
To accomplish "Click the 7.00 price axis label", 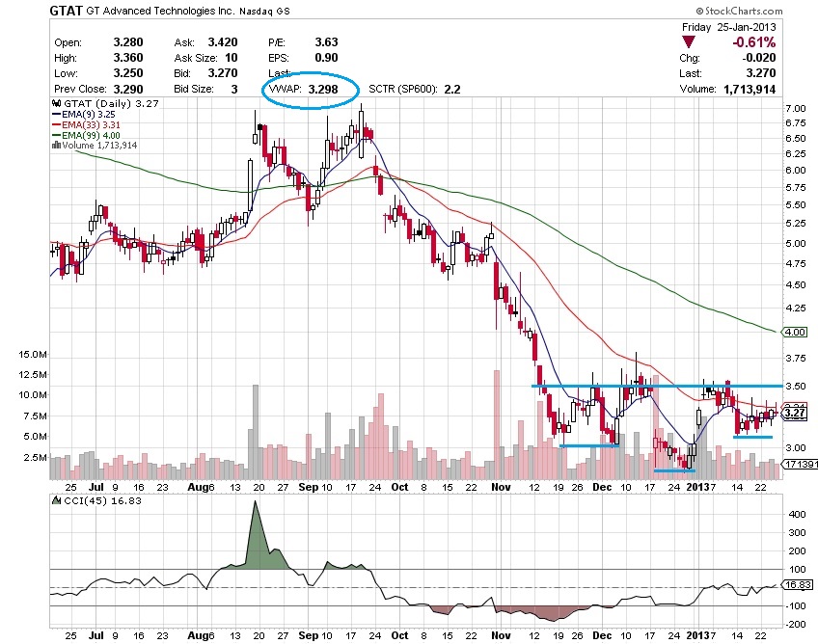I will [796, 109].
